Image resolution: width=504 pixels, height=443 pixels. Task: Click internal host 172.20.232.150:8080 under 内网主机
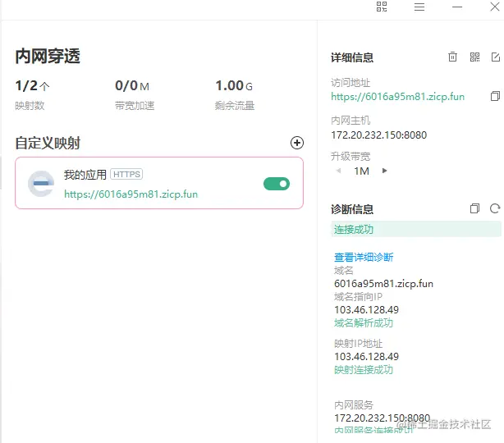[x=379, y=135]
